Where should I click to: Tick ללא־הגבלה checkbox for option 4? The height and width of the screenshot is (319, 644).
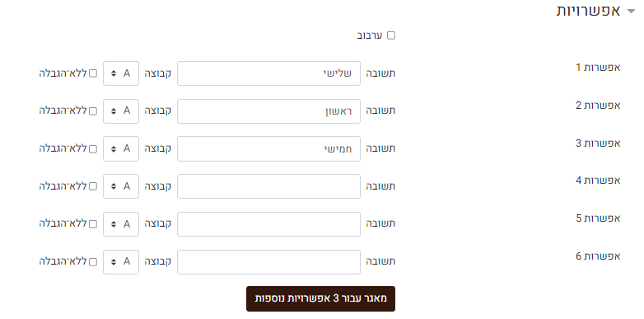pyautogui.click(x=93, y=186)
